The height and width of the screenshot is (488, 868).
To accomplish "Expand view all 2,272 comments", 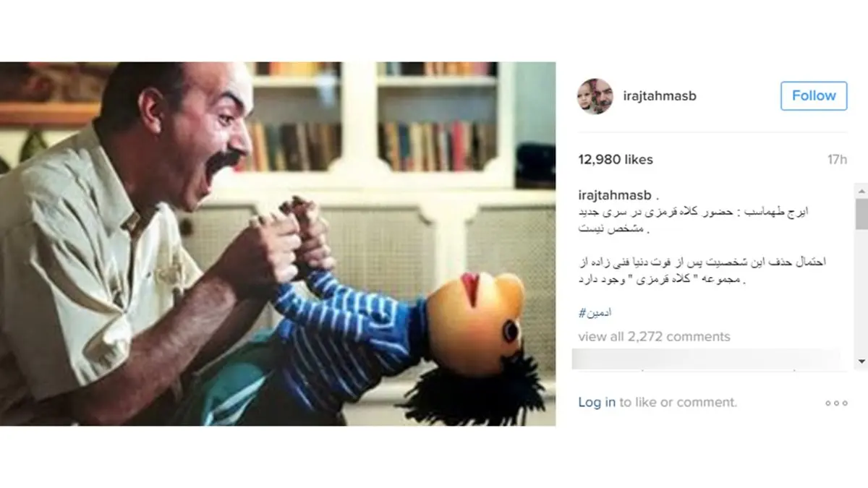I will [x=654, y=336].
